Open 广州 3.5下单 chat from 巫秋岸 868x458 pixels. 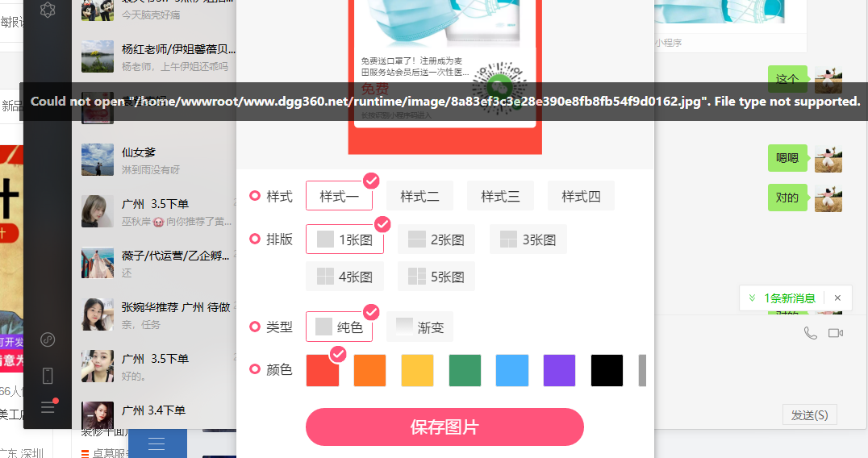click(x=154, y=211)
